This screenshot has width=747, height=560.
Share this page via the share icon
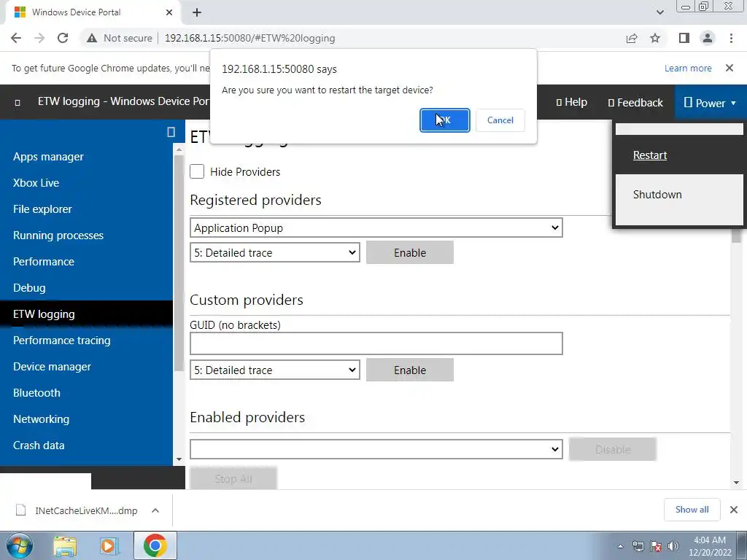point(632,38)
